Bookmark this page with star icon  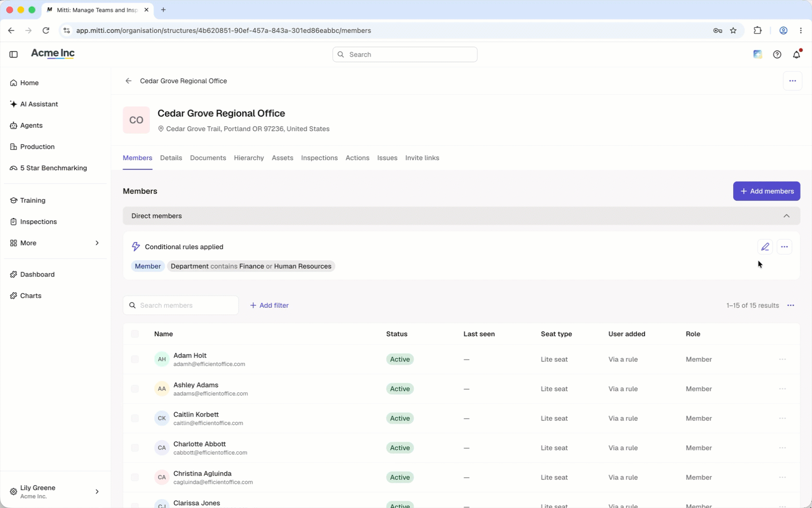click(x=733, y=30)
